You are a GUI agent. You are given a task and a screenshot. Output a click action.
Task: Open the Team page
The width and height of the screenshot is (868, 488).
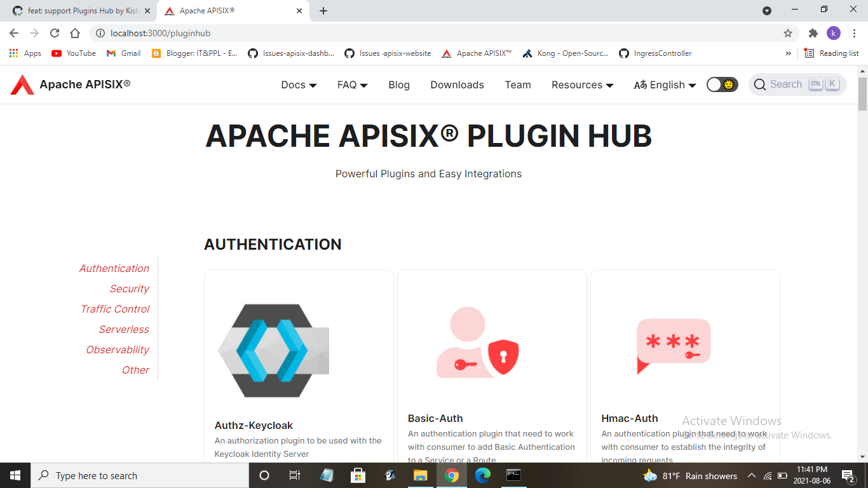click(x=518, y=85)
